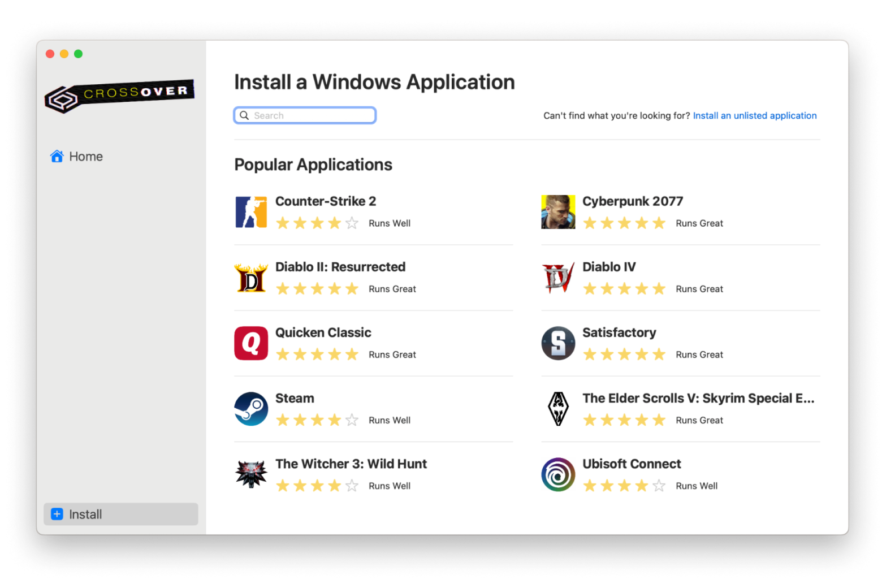882x588 pixels.
Task: Choose Diablo II: Resurrected title
Action: [x=340, y=267]
